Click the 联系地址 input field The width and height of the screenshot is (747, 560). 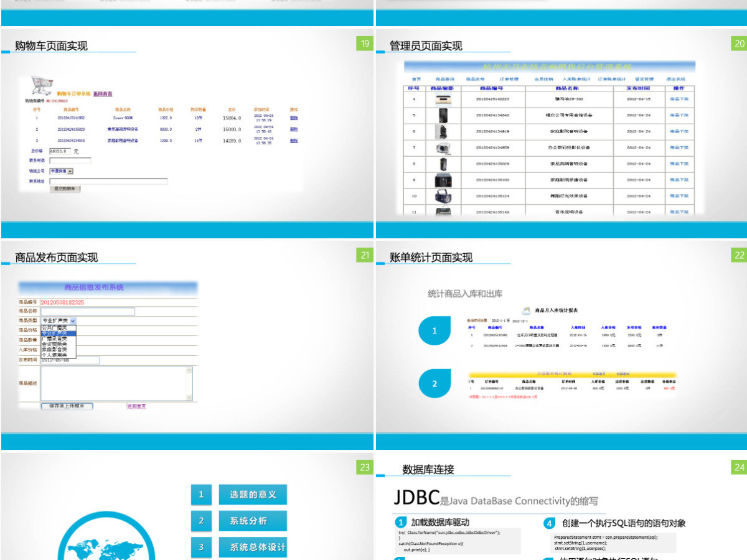click(108, 182)
